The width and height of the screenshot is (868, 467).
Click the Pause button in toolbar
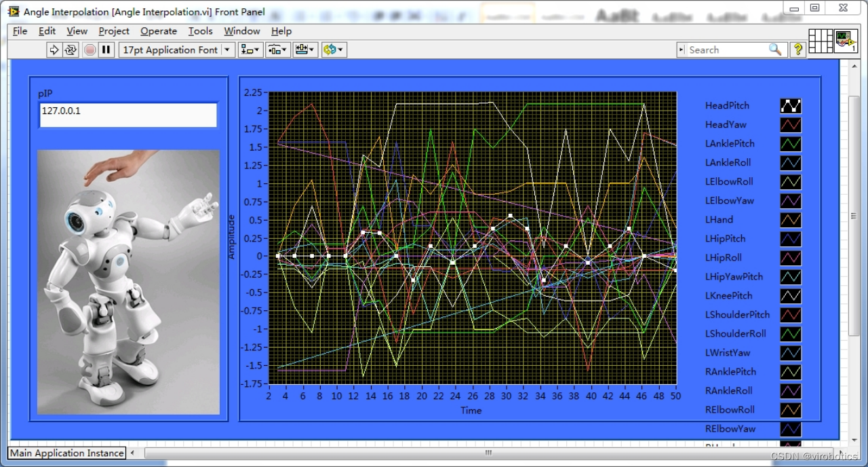pyautogui.click(x=106, y=50)
